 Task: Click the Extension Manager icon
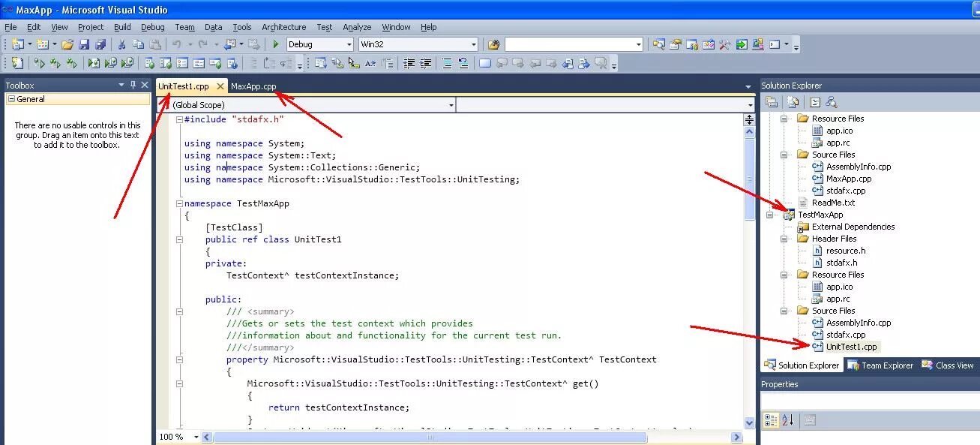point(758,44)
